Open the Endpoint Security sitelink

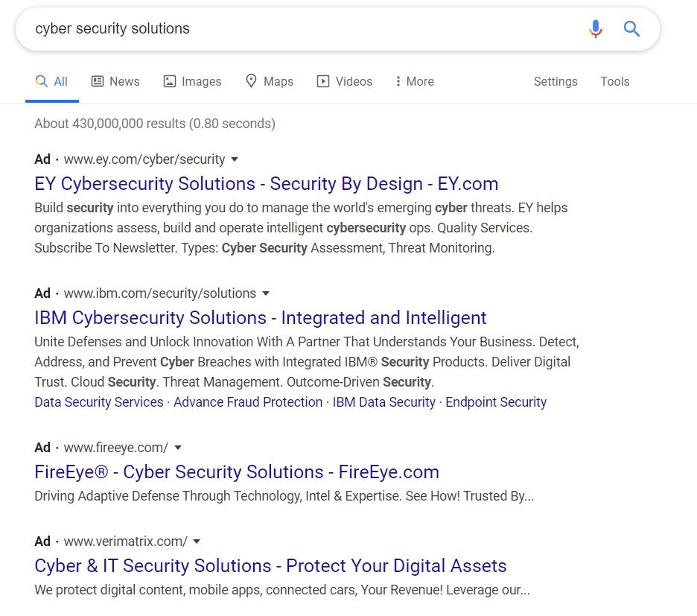coord(496,402)
